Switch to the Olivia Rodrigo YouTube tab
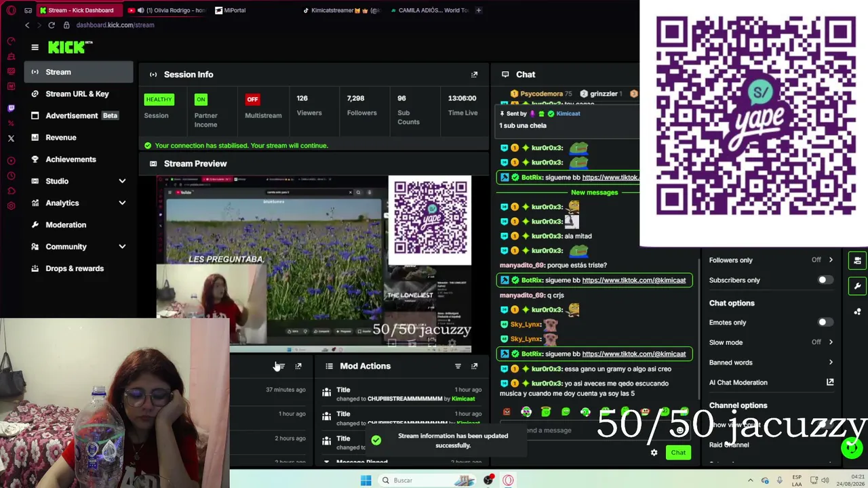Screen dimensions: 868x488 pyautogui.click(x=166, y=10)
